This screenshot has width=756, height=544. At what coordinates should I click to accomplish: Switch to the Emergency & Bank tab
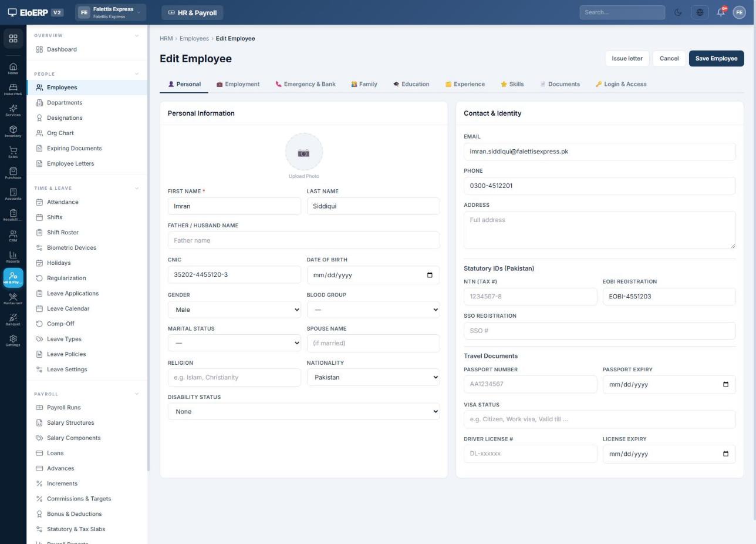tap(305, 84)
